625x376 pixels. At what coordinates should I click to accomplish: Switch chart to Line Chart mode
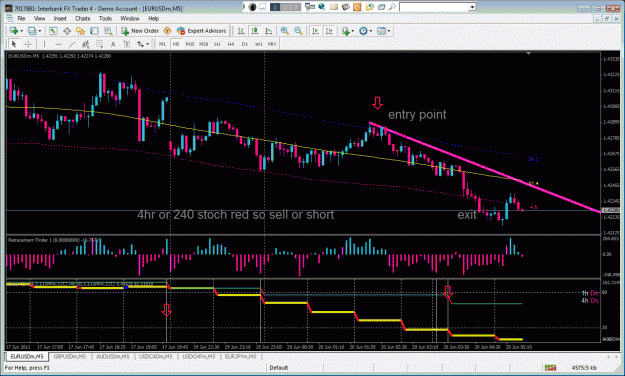click(269, 31)
